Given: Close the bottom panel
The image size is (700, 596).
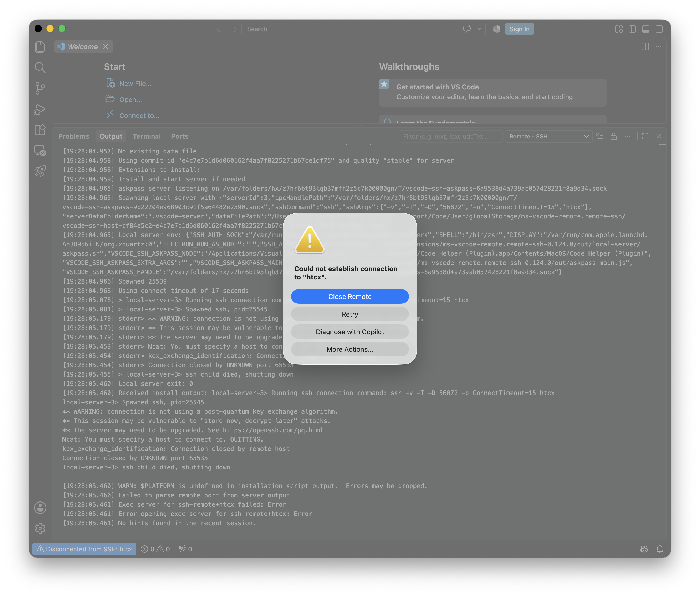Looking at the screenshot, I should 659,136.
